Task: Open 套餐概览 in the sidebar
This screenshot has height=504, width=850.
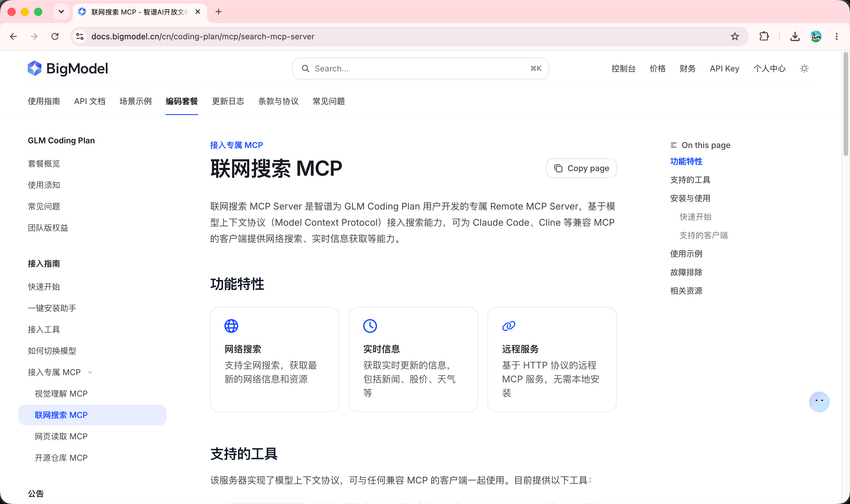Action: [44, 164]
